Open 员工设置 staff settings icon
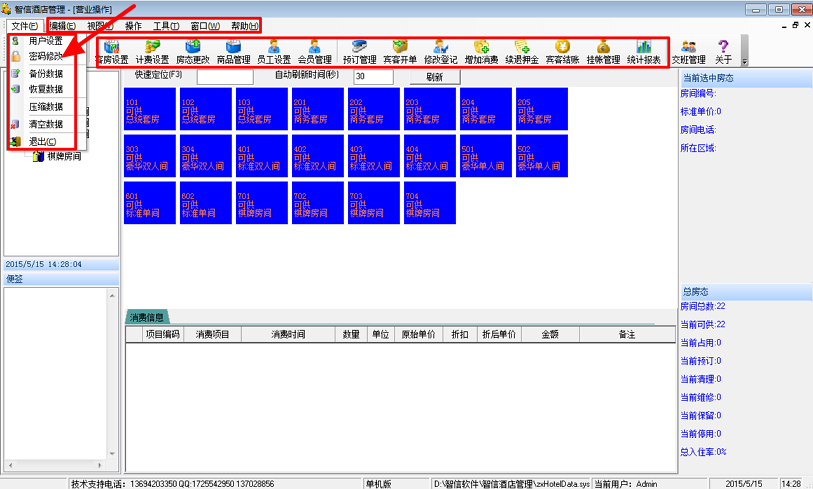 coord(274,52)
